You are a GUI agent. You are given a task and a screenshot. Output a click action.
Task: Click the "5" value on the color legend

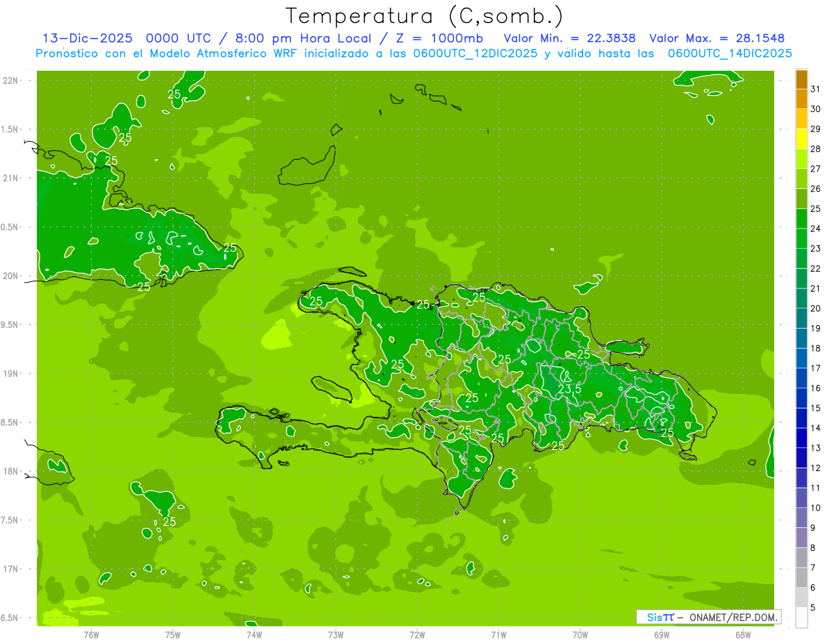tap(813, 608)
